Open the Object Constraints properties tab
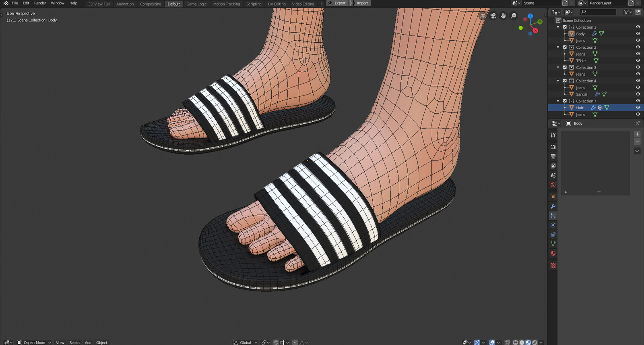 [553, 235]
